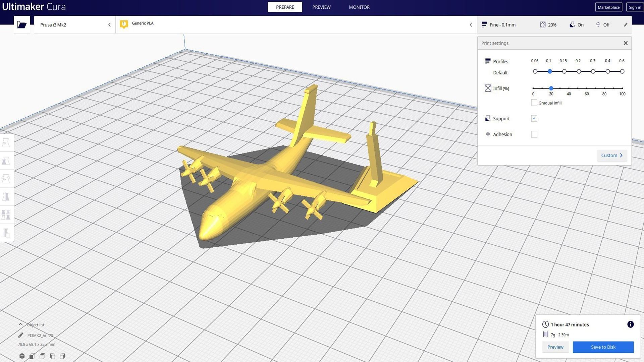
Task: Enable the Adhesion checkbox
Action: click(534, 134)
